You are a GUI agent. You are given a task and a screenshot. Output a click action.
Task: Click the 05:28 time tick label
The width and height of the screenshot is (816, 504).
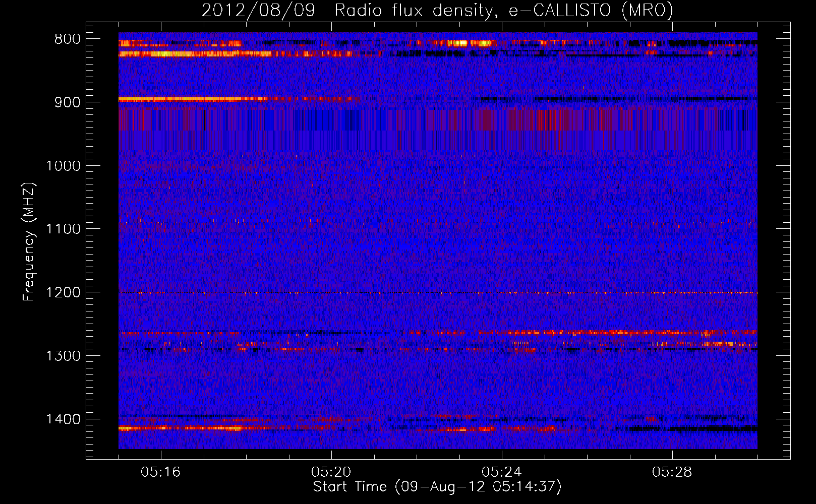(x=672, y=472)
